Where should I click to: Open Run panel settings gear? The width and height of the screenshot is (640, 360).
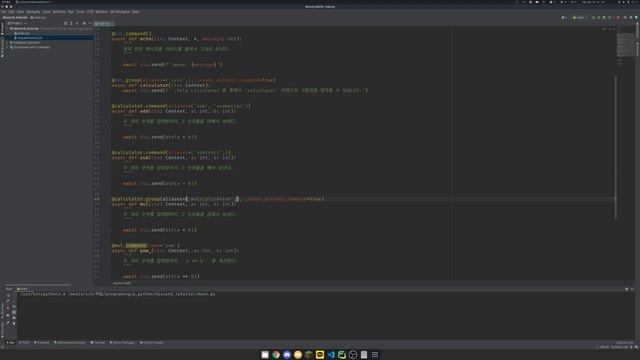627,289
